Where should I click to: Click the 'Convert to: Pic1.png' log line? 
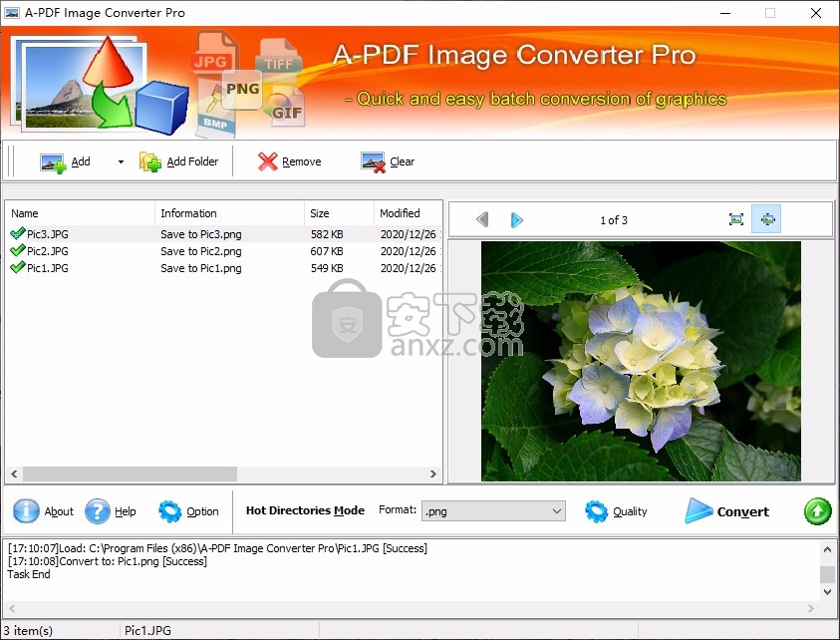coord(108,561)
